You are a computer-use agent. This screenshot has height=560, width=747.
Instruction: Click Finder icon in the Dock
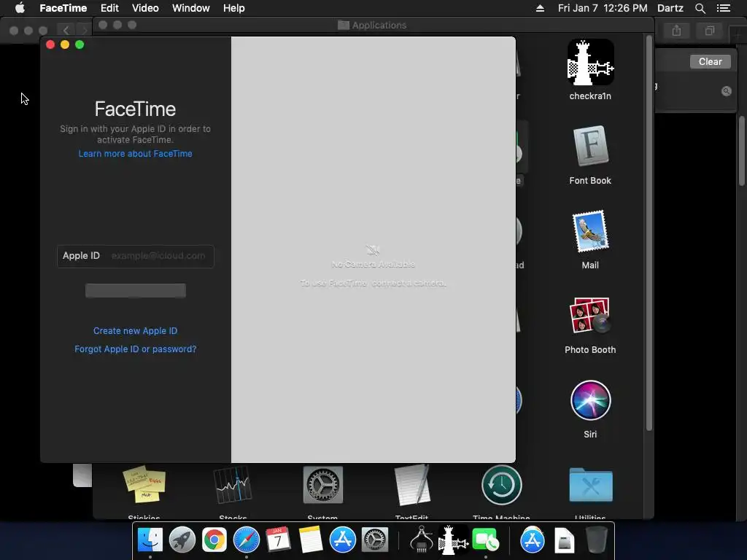point(150,540)
